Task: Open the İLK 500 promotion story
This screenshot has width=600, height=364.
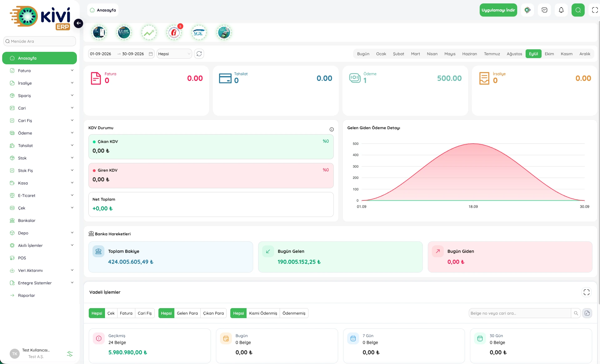Action: coord(124,32)
